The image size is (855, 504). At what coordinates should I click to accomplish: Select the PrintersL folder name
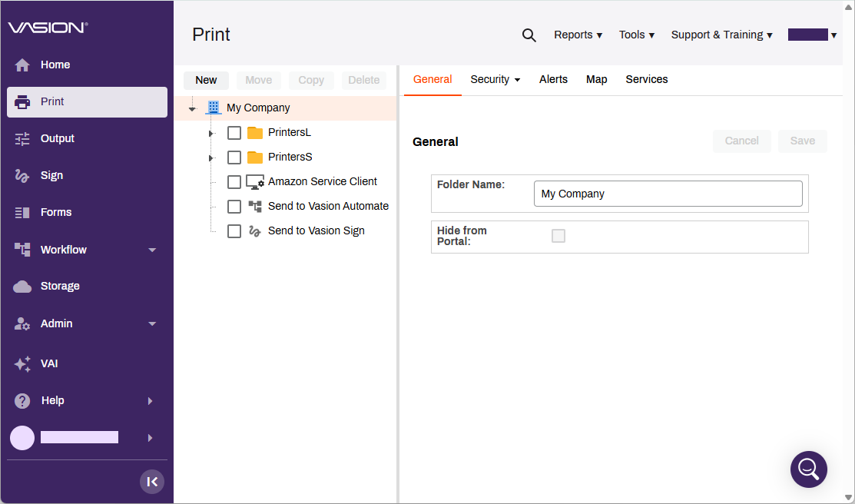tap(290, 133)
